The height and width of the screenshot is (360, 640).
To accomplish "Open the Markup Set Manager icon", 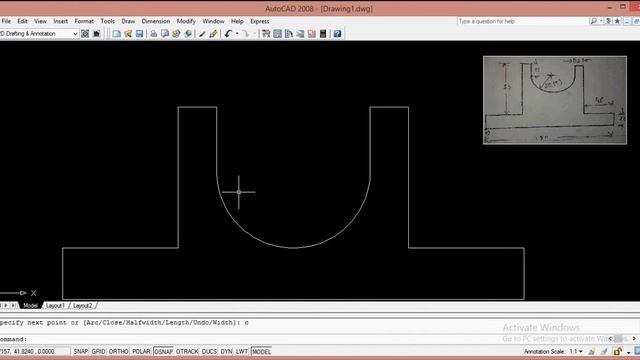I will (x=312, y=34).
